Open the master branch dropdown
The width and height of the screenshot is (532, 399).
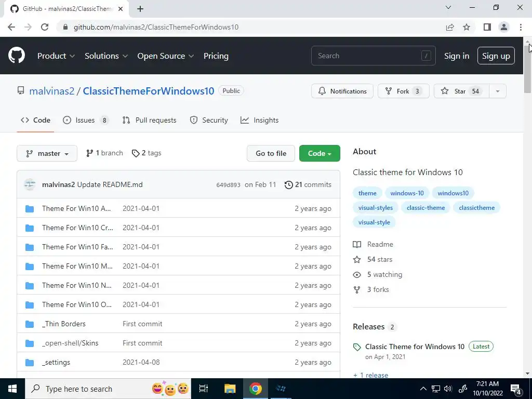coord(47,153)
